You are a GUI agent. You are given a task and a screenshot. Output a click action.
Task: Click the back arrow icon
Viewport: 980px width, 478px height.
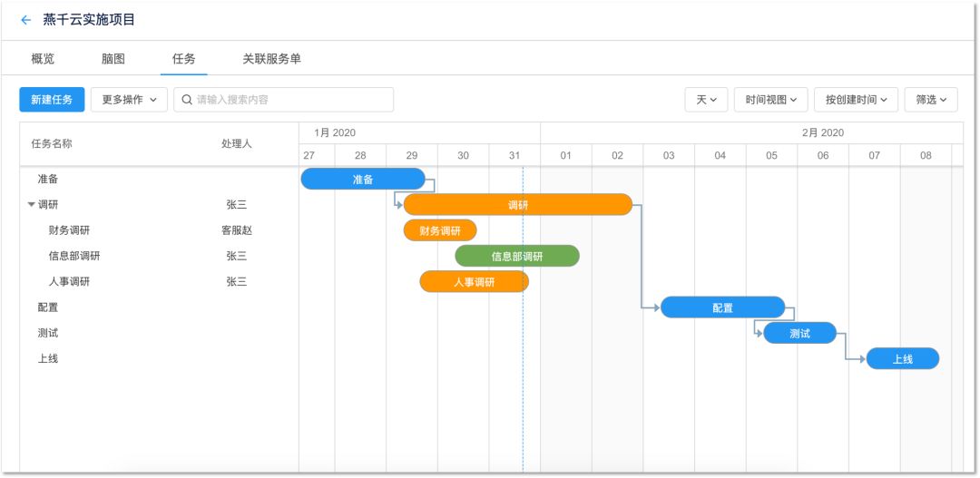tap(25, 20)
